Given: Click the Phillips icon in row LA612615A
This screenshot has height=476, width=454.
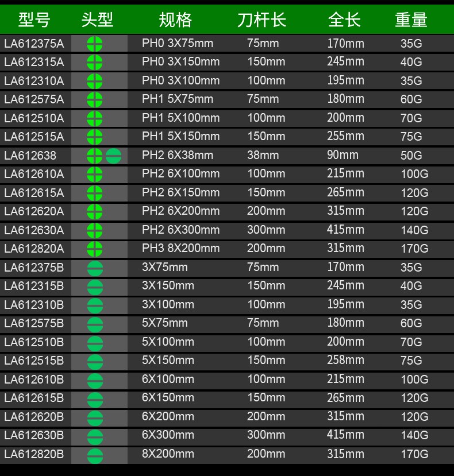Looking at the screenshot, I should tap(94, 194).
